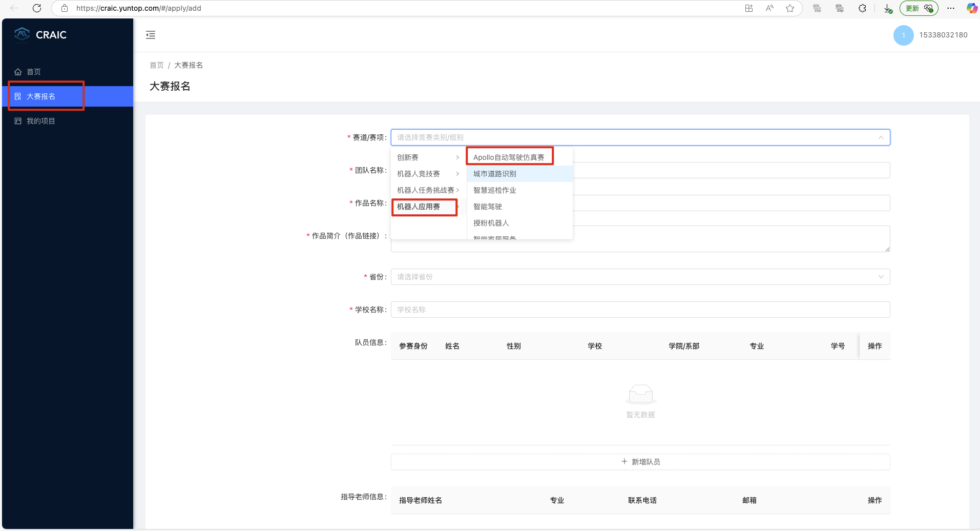Choose Apollo自动驾驶仿真赛 option

(509, 157)
